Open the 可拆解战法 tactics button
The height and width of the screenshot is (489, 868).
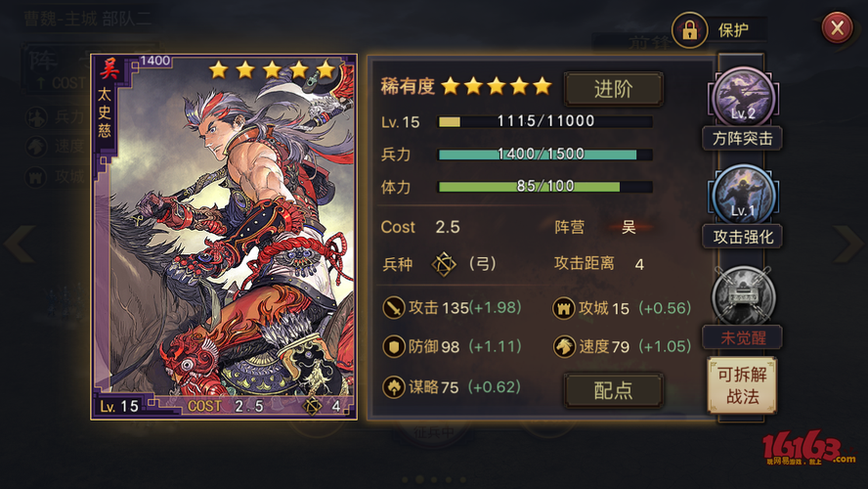[x=742, y=385]
